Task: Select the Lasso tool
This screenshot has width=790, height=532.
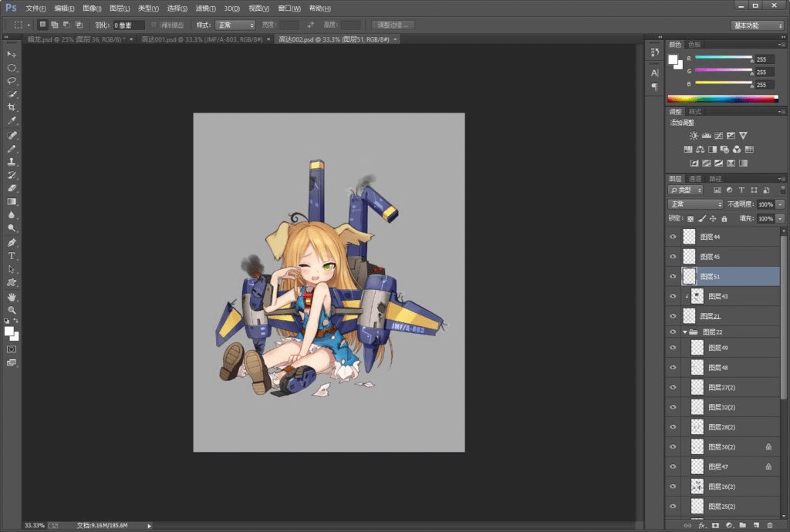Action: click(x=12, y=80)
